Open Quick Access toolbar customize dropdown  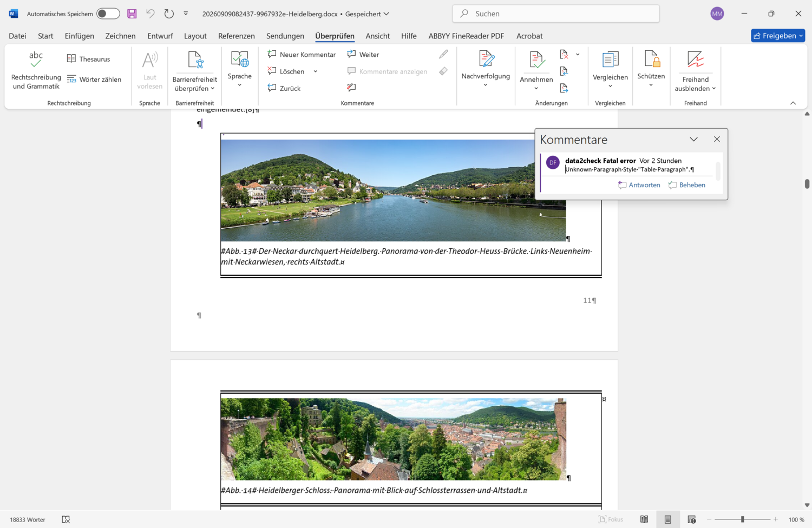point(186,14)
